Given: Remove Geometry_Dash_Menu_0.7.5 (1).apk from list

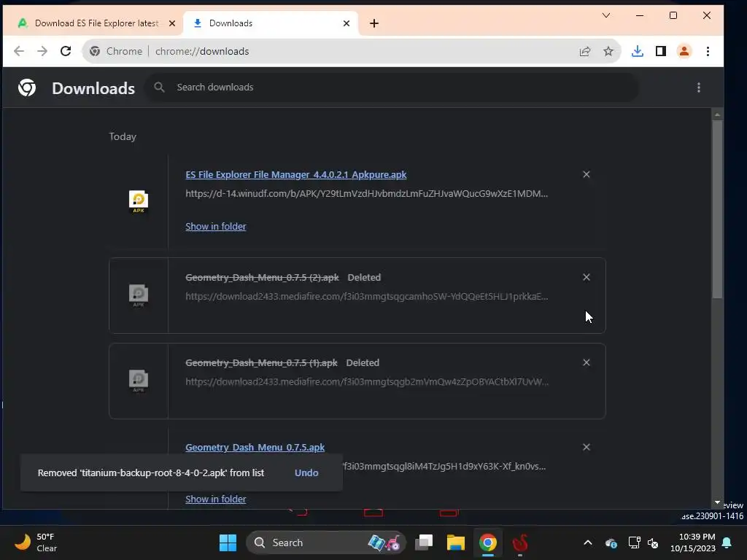Looking at the screenshot, I should (x=587, y=362).
